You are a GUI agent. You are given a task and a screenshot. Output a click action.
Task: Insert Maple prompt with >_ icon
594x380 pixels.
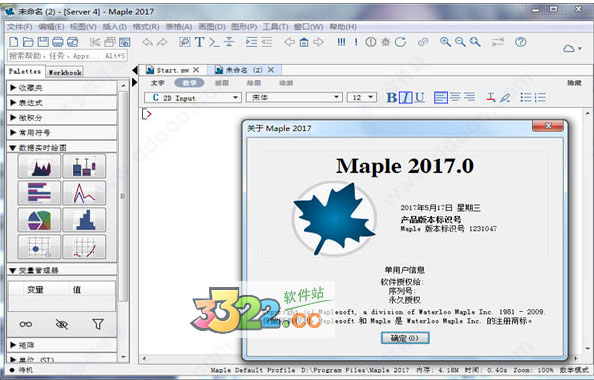pyautogui.click(x=214, y=42)
